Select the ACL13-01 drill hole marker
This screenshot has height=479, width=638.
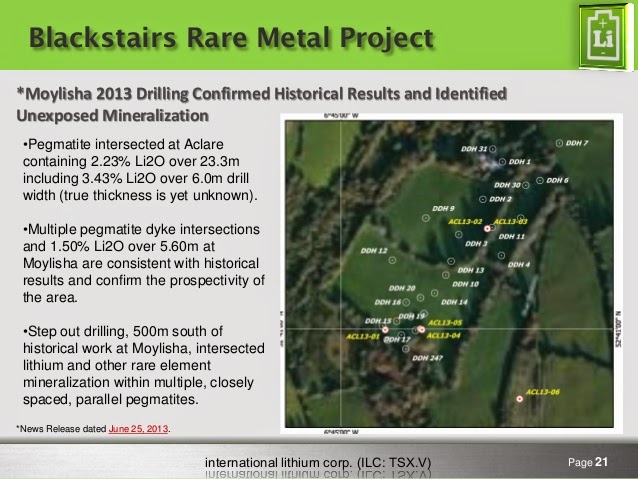[385, 330]
